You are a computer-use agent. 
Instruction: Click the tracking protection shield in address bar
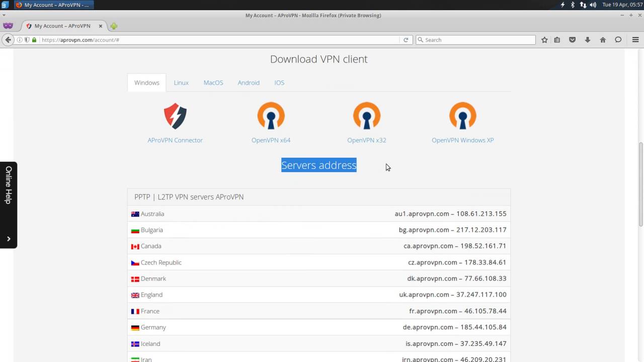(x=27, y=40)
